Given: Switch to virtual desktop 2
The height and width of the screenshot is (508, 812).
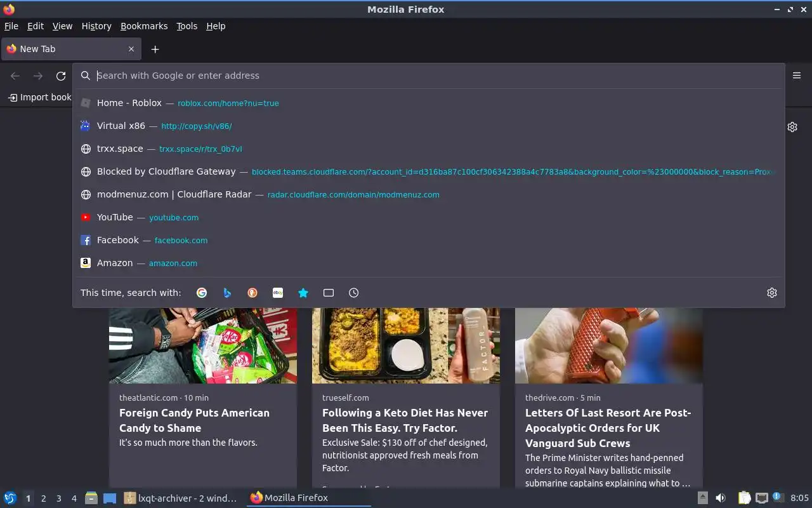Looking at the screenshot, I should (43, 498).
